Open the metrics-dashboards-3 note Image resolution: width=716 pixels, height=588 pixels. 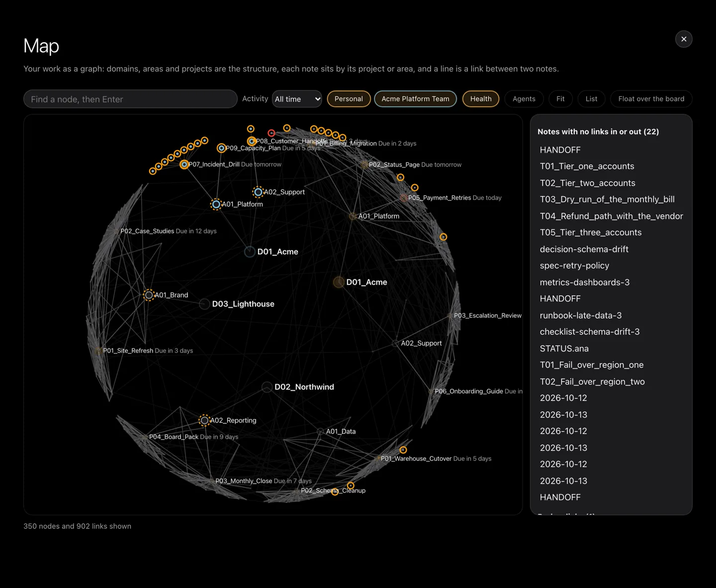tap(584, 282)
